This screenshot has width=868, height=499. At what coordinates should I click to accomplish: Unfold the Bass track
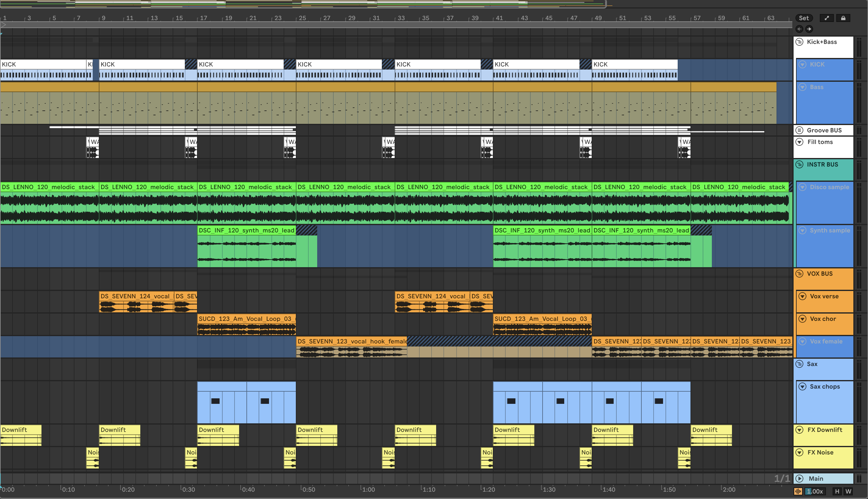(x=802, y=87)
